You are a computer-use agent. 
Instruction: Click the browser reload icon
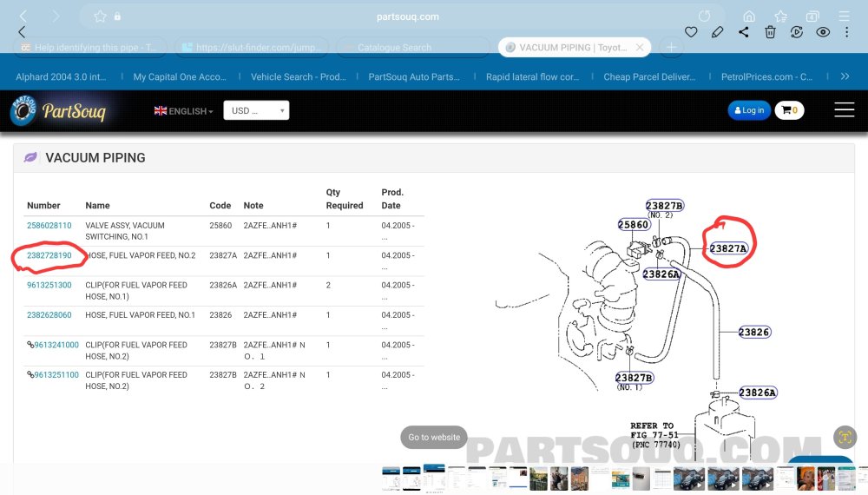pyautogui.click(x=704, y=16)
